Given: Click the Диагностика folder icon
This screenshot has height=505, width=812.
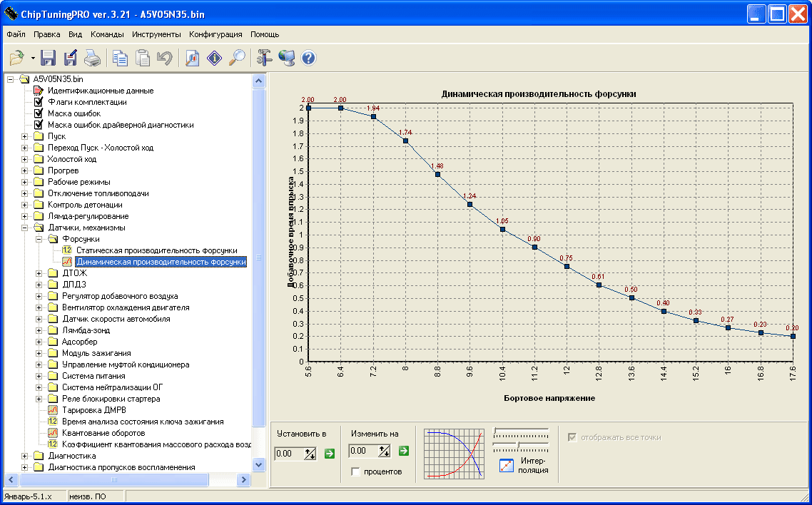Looking at the screenshot, I should point(39,456).
